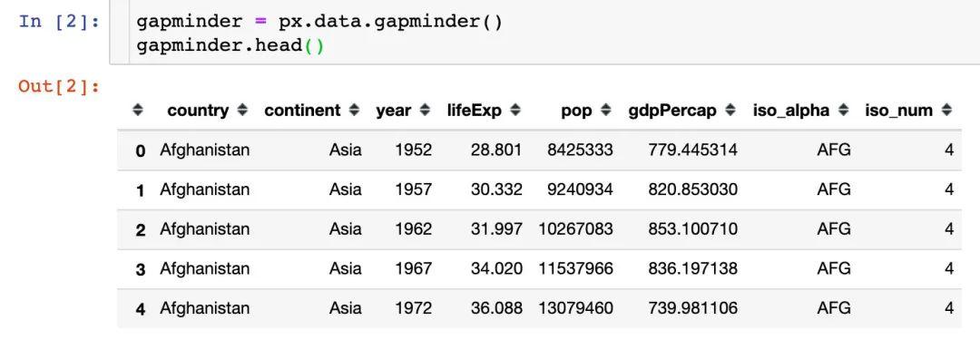Click life expectancy value 34.020
This screenshot has height=359, width=980.
pos(496,268)
